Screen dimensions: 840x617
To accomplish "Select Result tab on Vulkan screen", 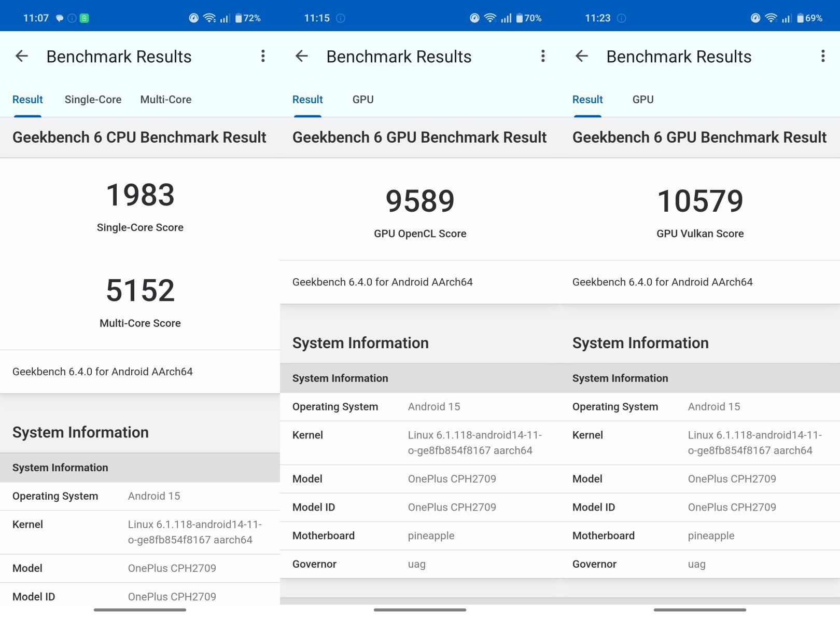I will (x=587, y=100).
